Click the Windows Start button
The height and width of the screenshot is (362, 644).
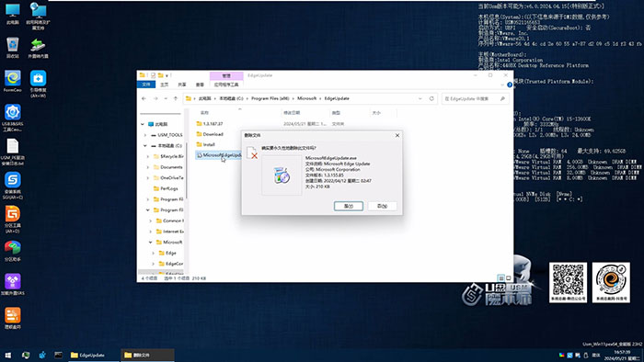click(7, 355)
